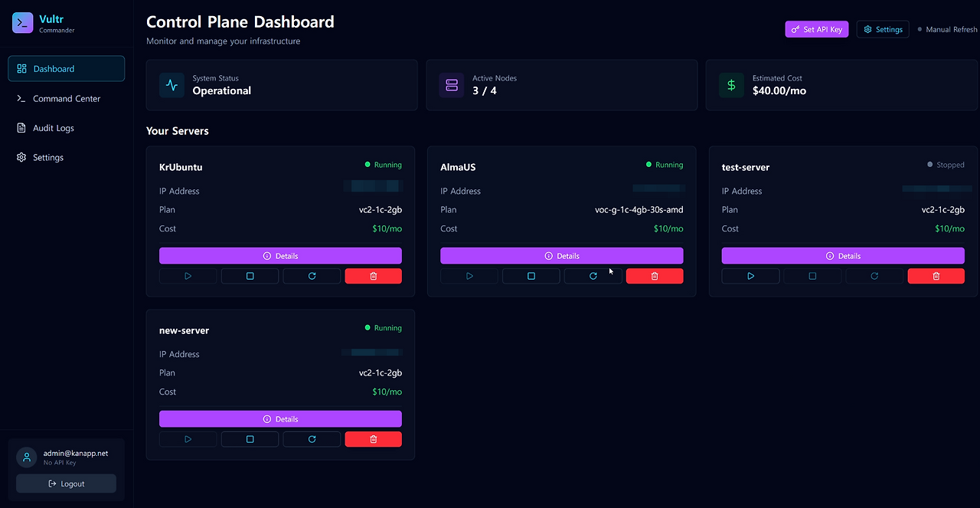Viewport: 980px width, 508px height.
Task: View Details for test-server
Action: coord(843,256)
